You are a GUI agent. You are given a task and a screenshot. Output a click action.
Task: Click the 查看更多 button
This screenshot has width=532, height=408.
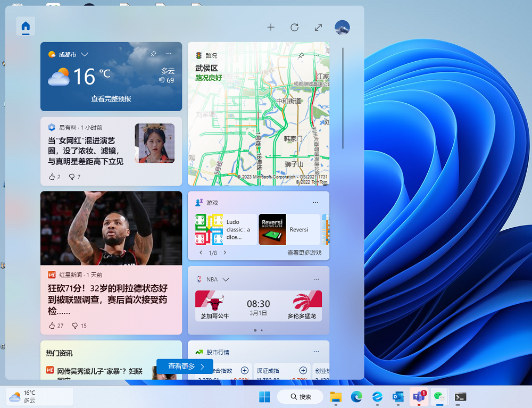click(185, 367)
